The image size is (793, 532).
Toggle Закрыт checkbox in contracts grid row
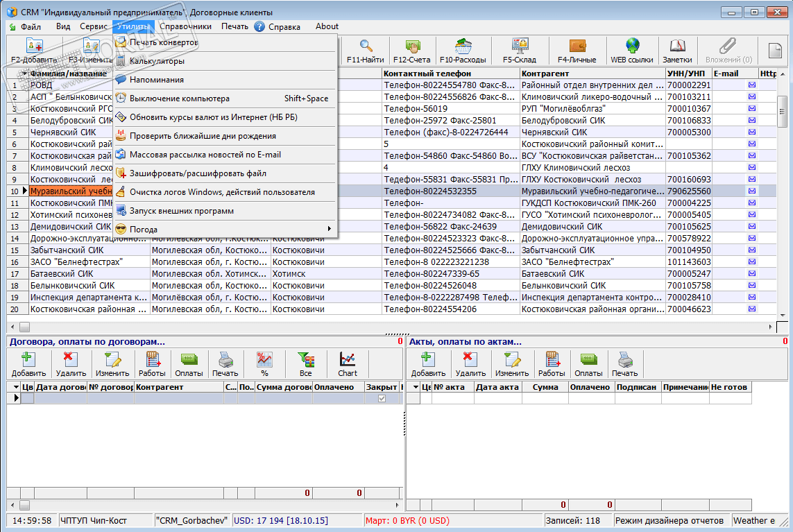click(x=382, y=398)
